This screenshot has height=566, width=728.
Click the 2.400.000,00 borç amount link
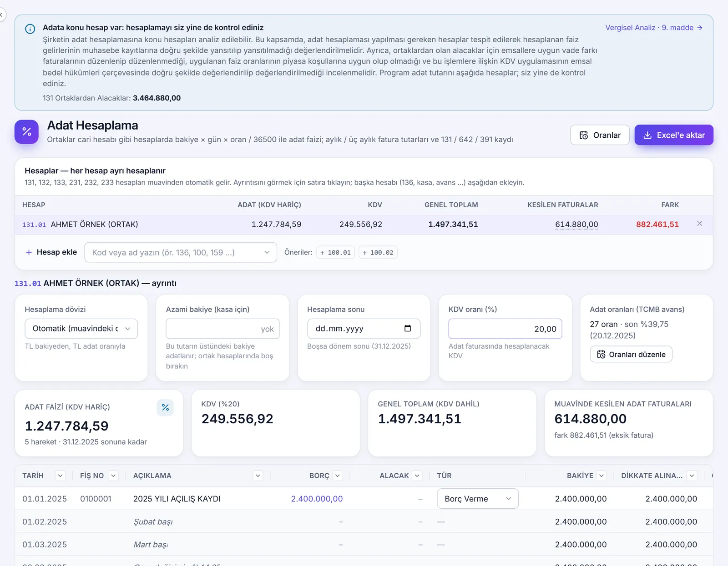point(317,499)
